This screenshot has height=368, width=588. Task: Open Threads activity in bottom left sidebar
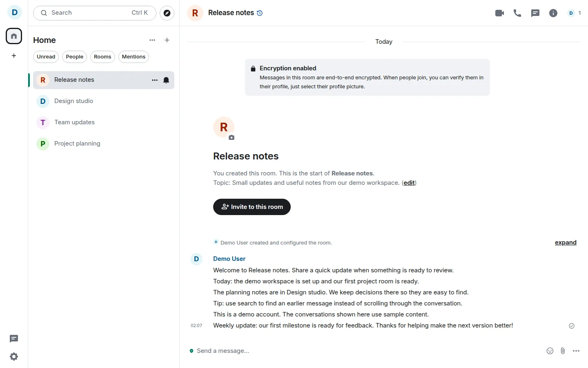(x=14, y=339)
